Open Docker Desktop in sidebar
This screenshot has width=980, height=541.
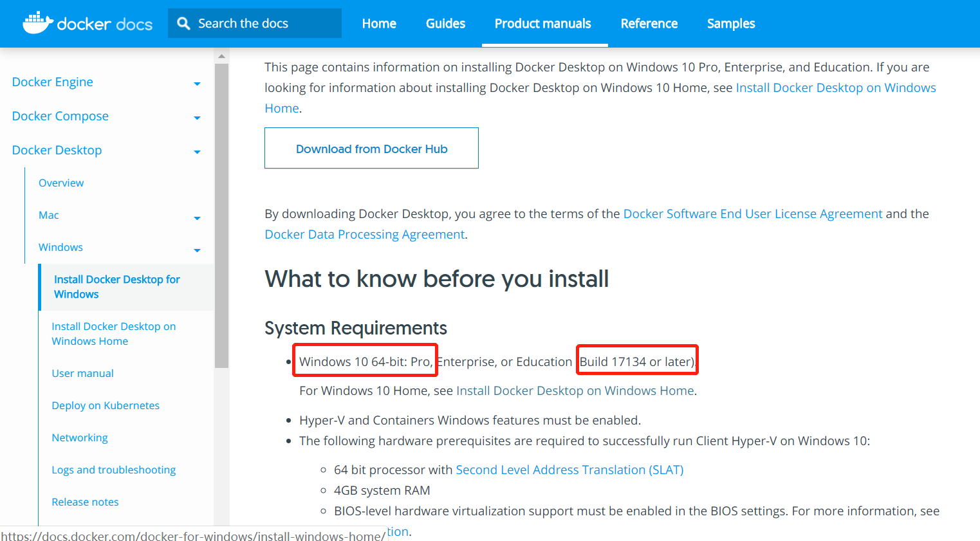[x=57, y=150]
